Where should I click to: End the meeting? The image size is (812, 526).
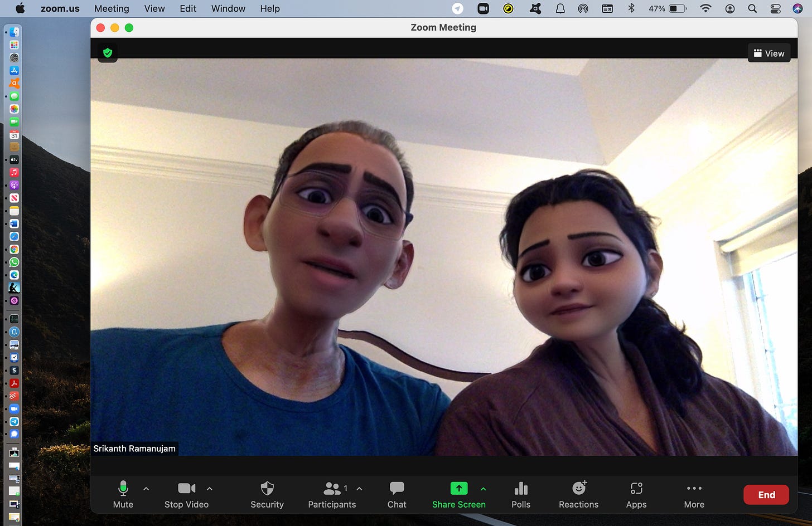point(766,495)
